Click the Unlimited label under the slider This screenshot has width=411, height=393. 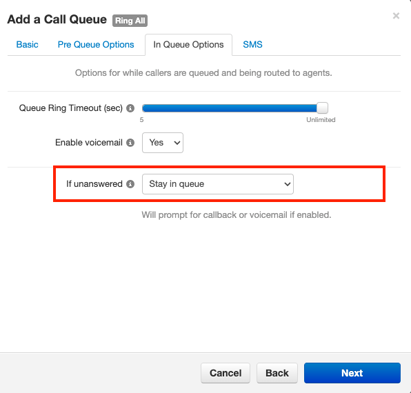click(321, 120)
